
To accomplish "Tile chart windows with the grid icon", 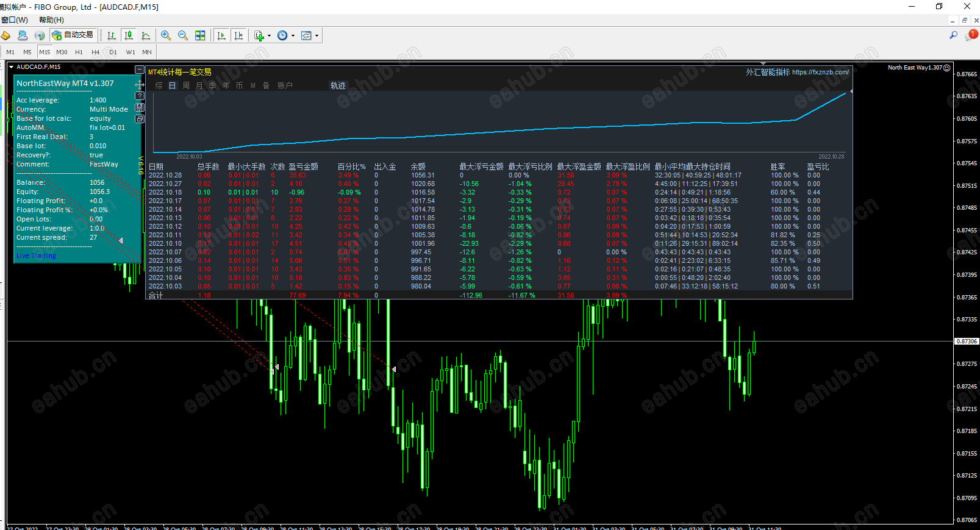I will click(200, 35).
